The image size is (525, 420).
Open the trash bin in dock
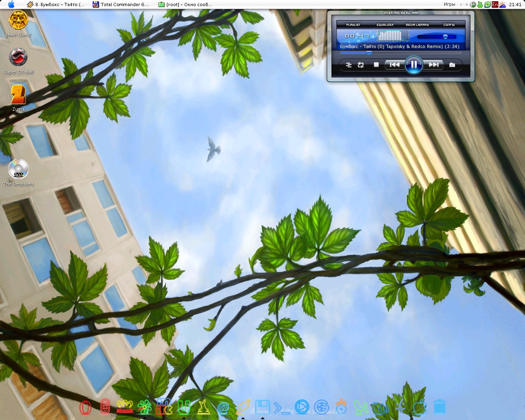440,407
